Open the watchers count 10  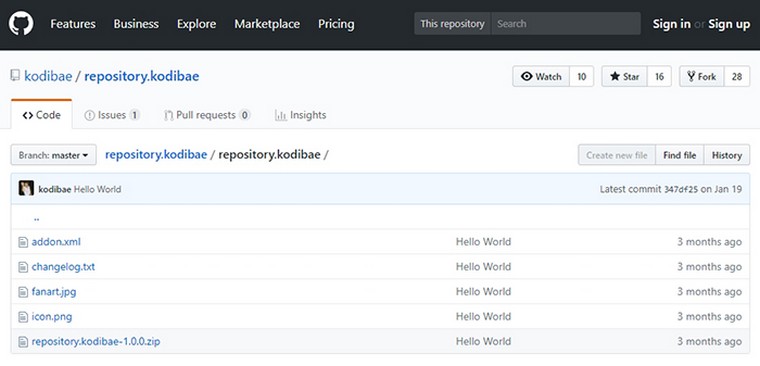click(x=582, y=77)
